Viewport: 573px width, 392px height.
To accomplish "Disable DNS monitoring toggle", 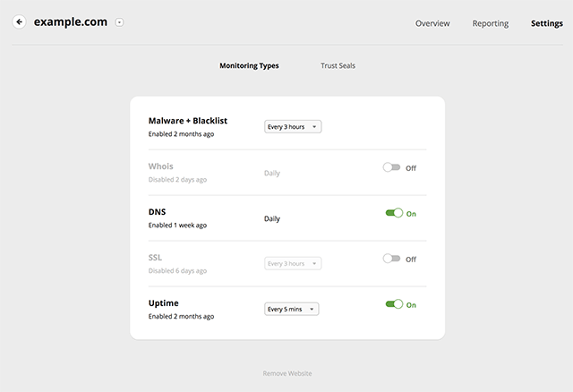I will coord(394,213).
